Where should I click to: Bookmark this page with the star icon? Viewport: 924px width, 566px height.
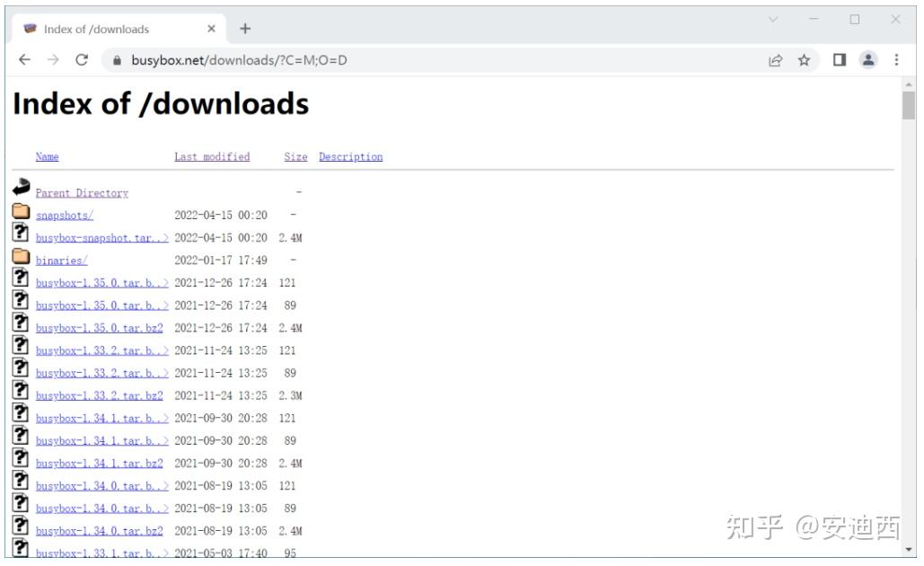(x=804, y=60)
